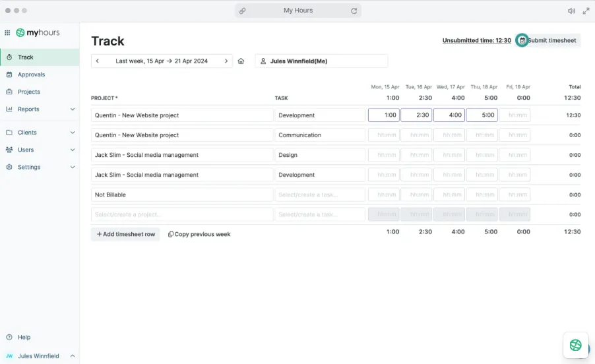595x364 pixels.
Task: Click the Communication task field
Action: (x=320, y=135)
